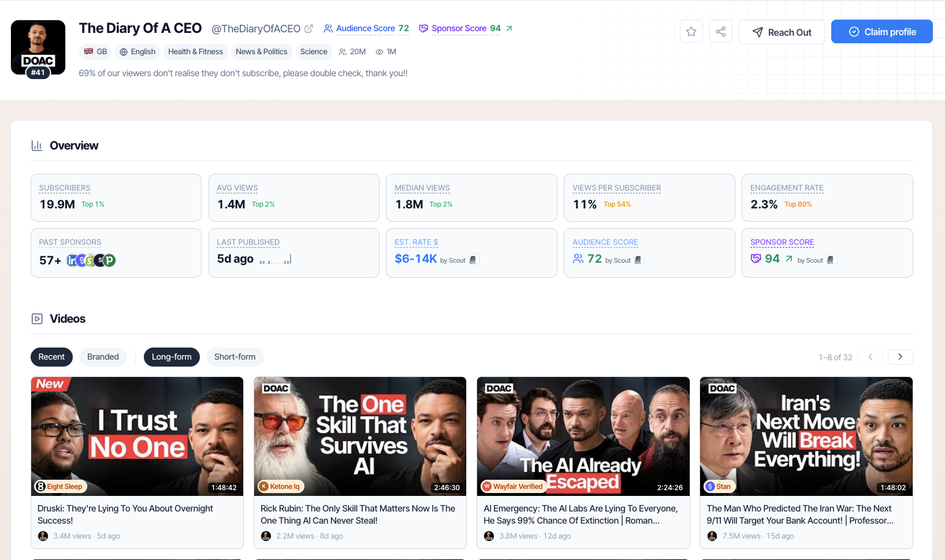Viewport: 945px width, 560px height.
Task: Click the Scout icon in Sponsor Score card
Action: [831, 260]
